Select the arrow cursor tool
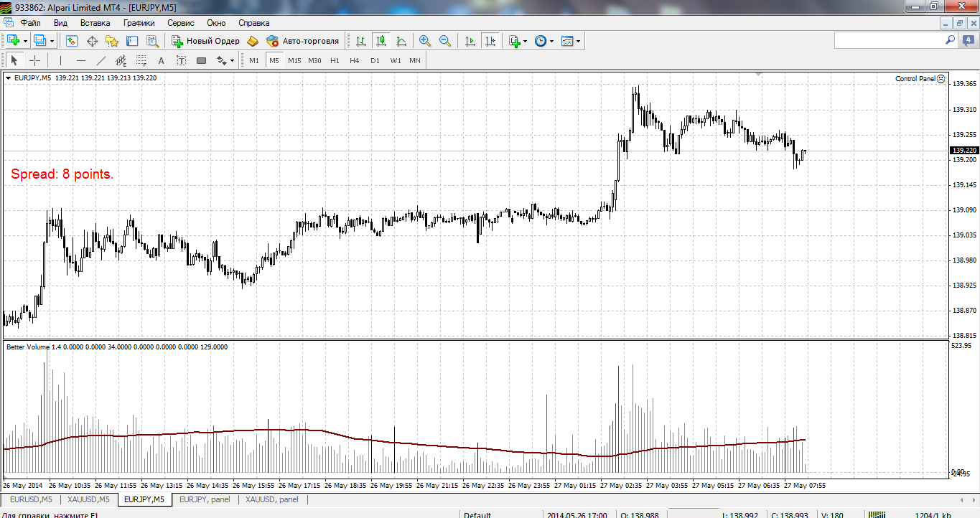The height and width of the screenshot is (518, 980). pyautogui.click(x=14, y=60)
